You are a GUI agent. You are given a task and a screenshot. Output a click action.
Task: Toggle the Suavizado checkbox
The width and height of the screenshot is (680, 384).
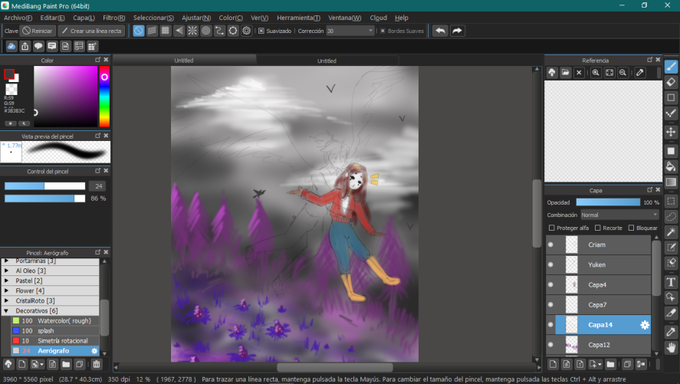pyautogui.click(x=261, y=31)
